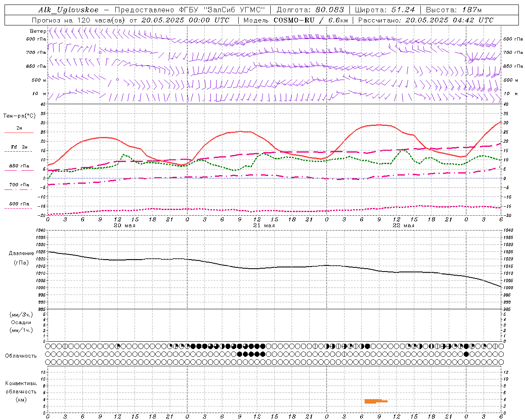Image resolution: width=525 pixels, height=420 pixels.
Task: Click the Прогноз на 120 часа(ов) text
Action: pos(79,20)
